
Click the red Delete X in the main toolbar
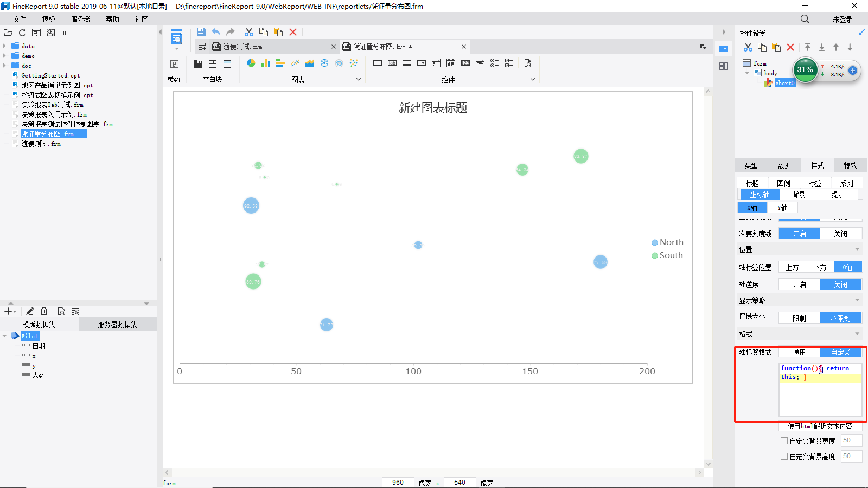point(293,32)
